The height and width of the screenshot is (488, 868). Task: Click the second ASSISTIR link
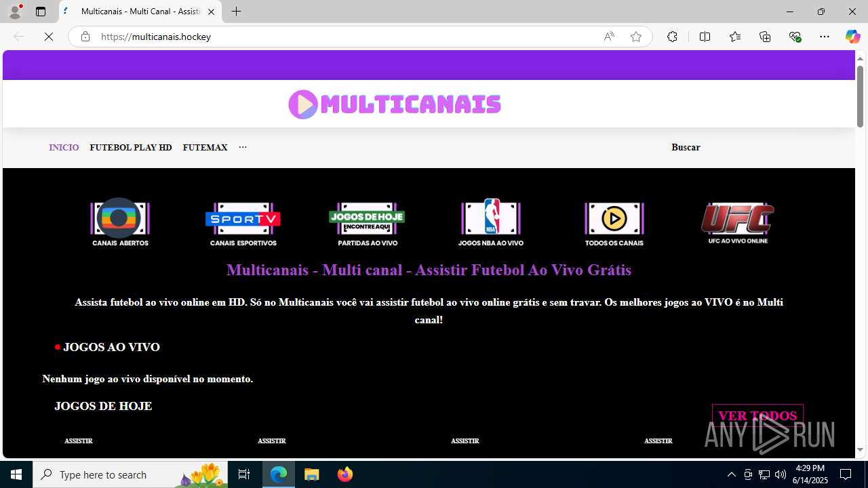pyautogui.click(x=272, y=441)
